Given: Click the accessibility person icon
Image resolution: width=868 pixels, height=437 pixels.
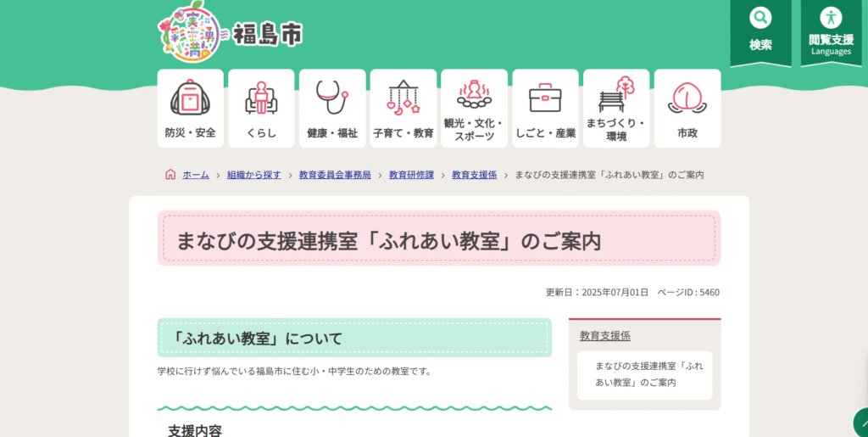Looking at the screenshot, I should (x=831, y=18).
